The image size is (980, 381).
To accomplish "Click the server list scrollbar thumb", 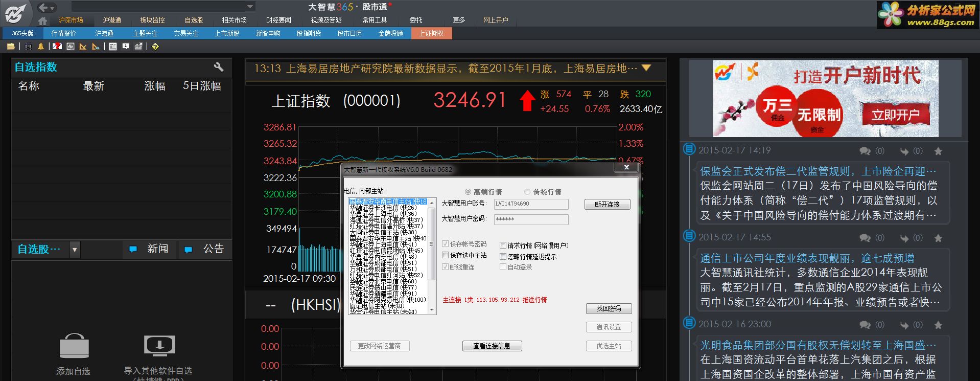I will tap(432, 244).
